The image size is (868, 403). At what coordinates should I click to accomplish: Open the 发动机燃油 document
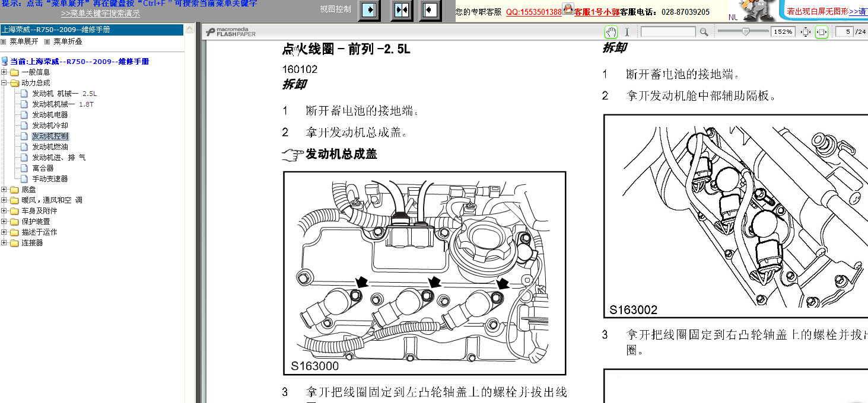pyautogui.click(x=50, y=147)
